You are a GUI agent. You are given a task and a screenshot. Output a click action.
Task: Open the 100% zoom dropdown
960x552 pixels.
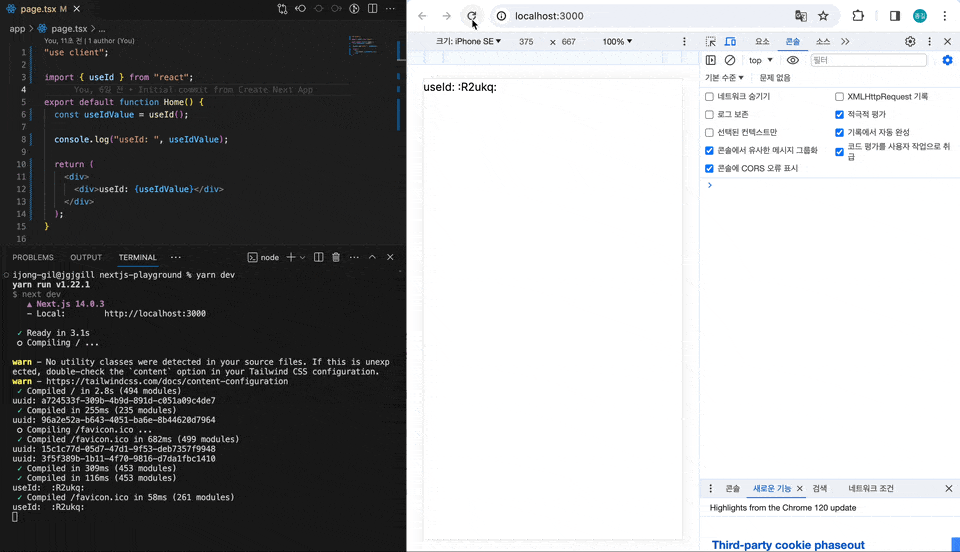pos(617,42)
